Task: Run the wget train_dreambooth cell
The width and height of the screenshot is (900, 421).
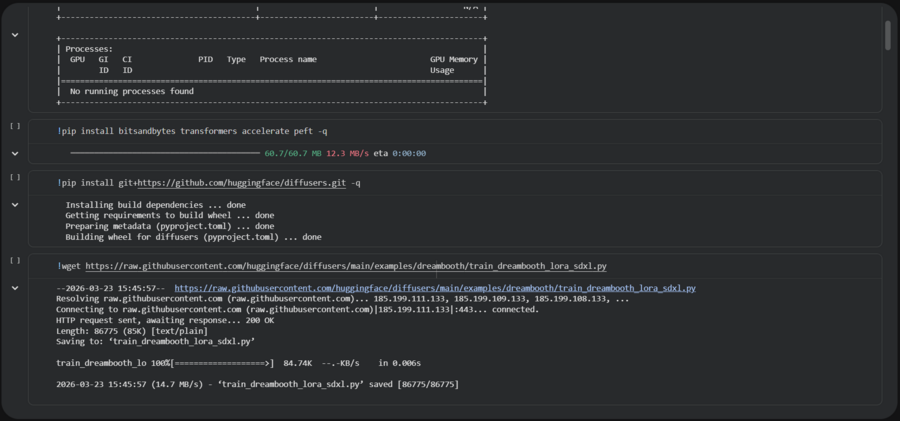Action: coord(15,261)
